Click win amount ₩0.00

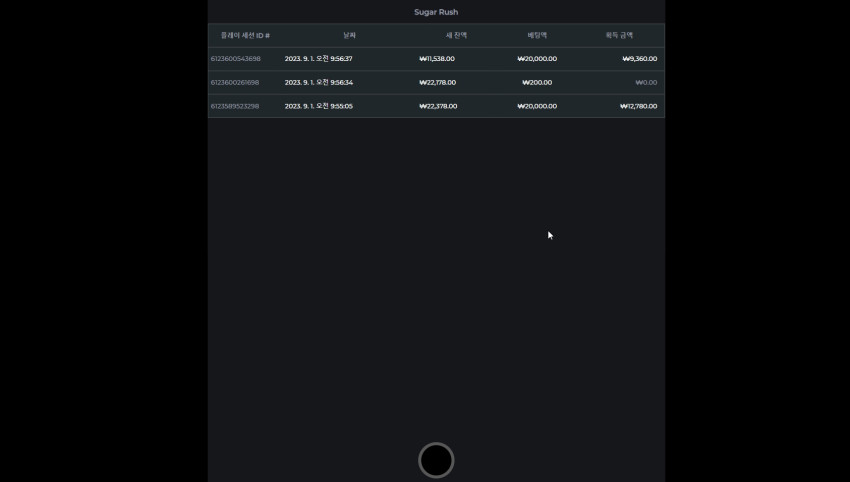[x=646, y=82]
